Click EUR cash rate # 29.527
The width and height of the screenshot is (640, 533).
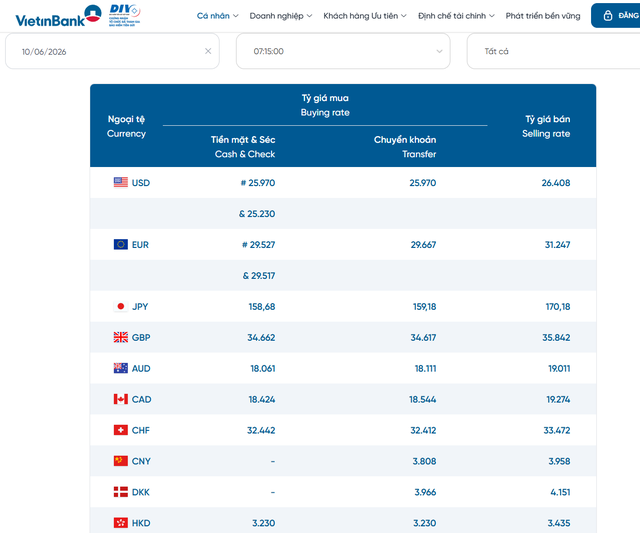click(258, 245)
